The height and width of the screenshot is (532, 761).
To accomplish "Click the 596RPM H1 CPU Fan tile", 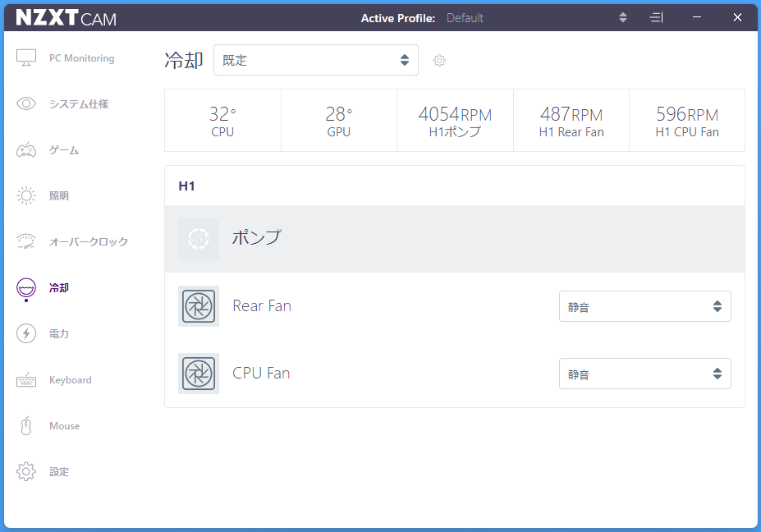I will [687, 121].
